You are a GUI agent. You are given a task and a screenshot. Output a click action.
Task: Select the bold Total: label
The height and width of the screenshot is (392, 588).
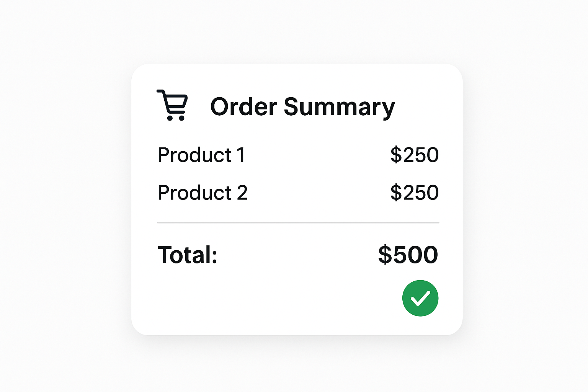[x=188, y=255]
